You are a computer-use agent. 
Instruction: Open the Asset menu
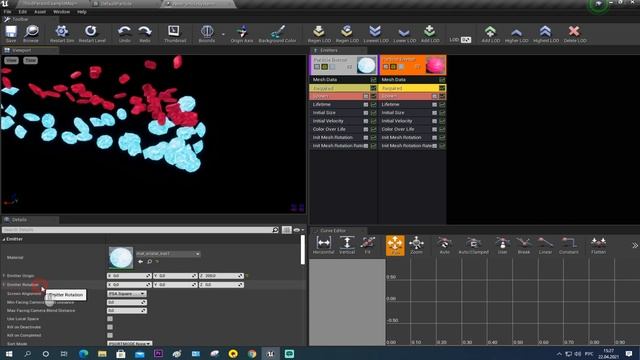point(40,12)
